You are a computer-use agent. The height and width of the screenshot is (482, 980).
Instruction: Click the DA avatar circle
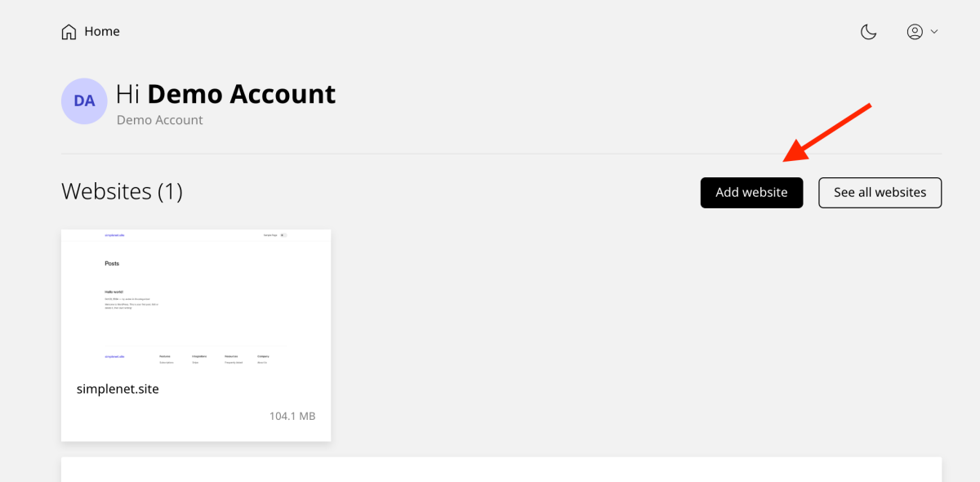pos(84,100)
